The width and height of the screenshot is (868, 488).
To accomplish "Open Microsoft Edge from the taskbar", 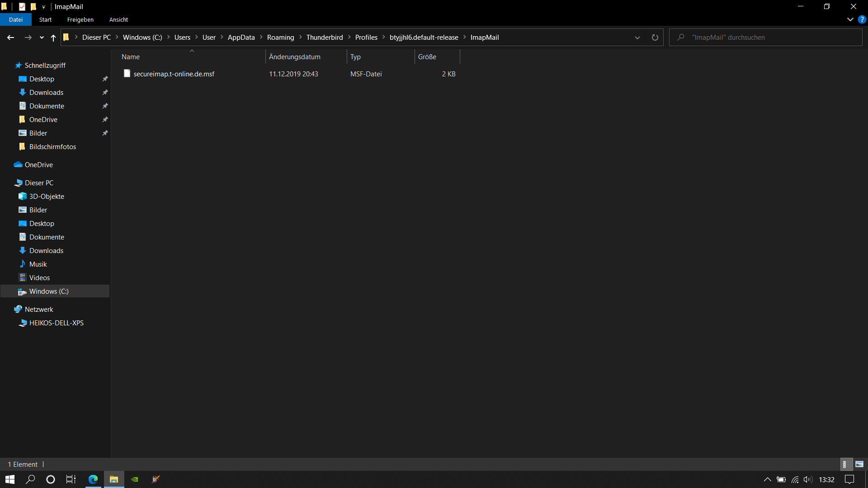I will pyautogui.click(x=93, y=479).
